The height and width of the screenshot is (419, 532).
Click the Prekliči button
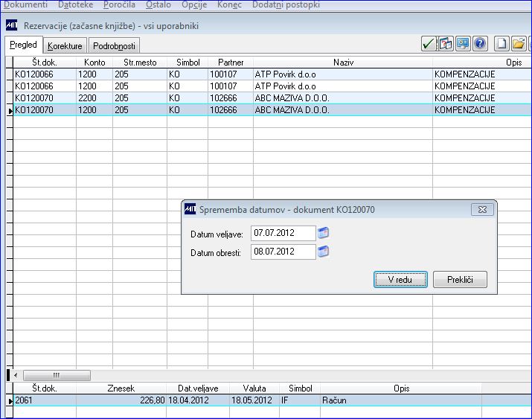click(460, 280)
